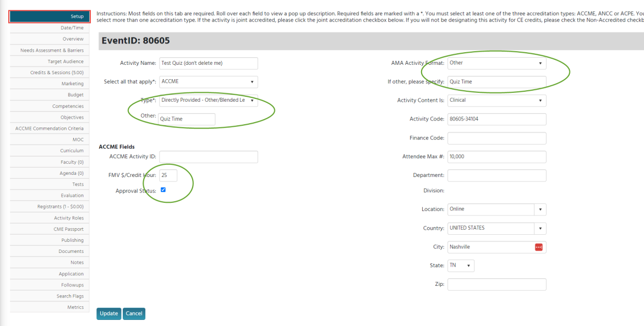
Task: Click the Update button
Action: click(x=108, y=313)
